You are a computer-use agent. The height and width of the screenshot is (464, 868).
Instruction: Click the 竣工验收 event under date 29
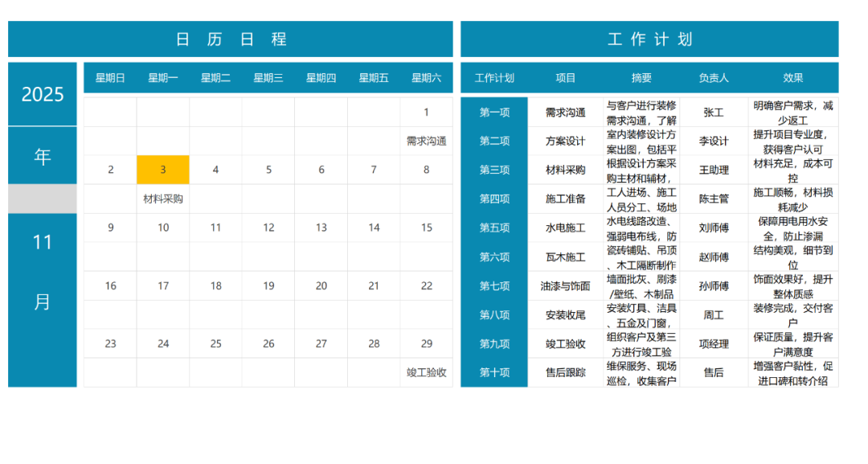point(426,372)
